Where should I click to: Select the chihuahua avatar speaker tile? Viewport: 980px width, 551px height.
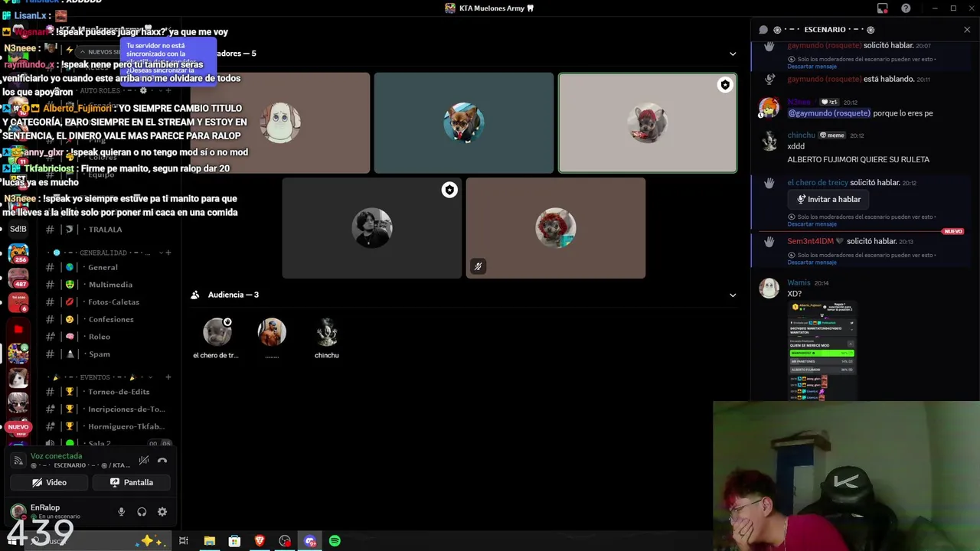pyautogui.click(x=464, y=123)
